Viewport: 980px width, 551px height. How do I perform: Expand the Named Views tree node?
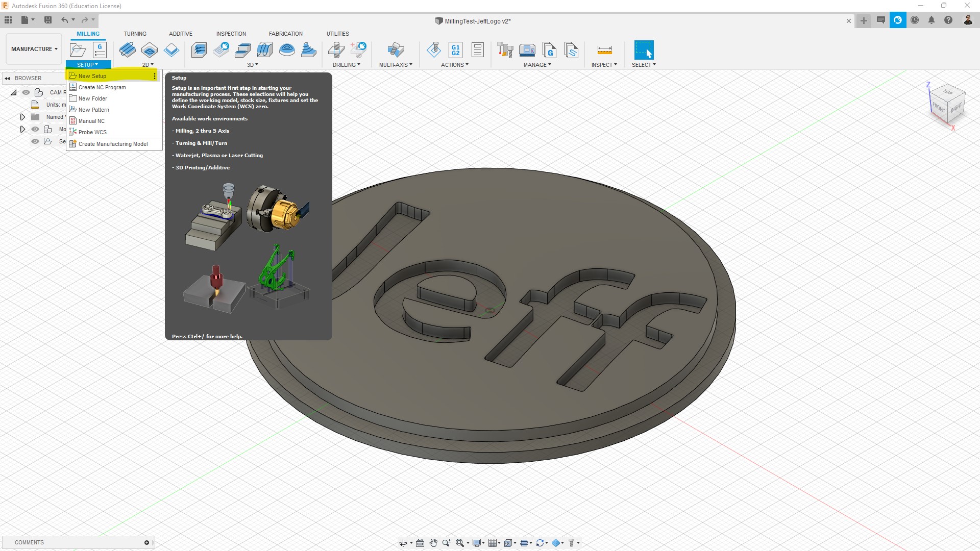(22, 117)
